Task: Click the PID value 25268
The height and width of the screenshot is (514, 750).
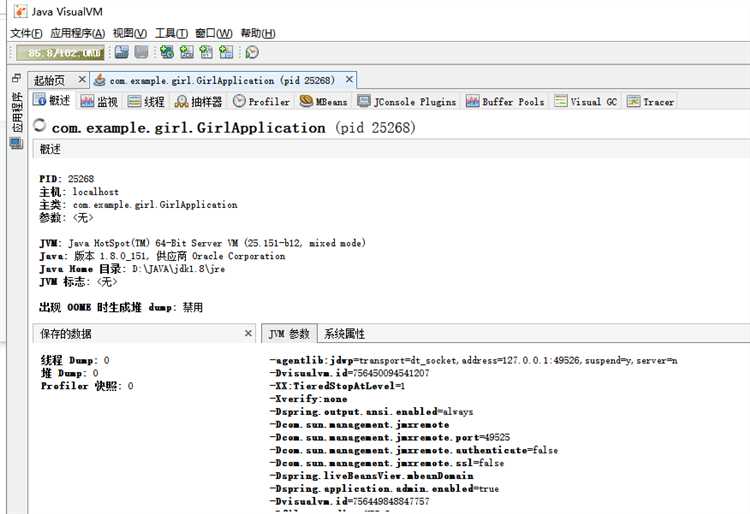Action: 81,179
